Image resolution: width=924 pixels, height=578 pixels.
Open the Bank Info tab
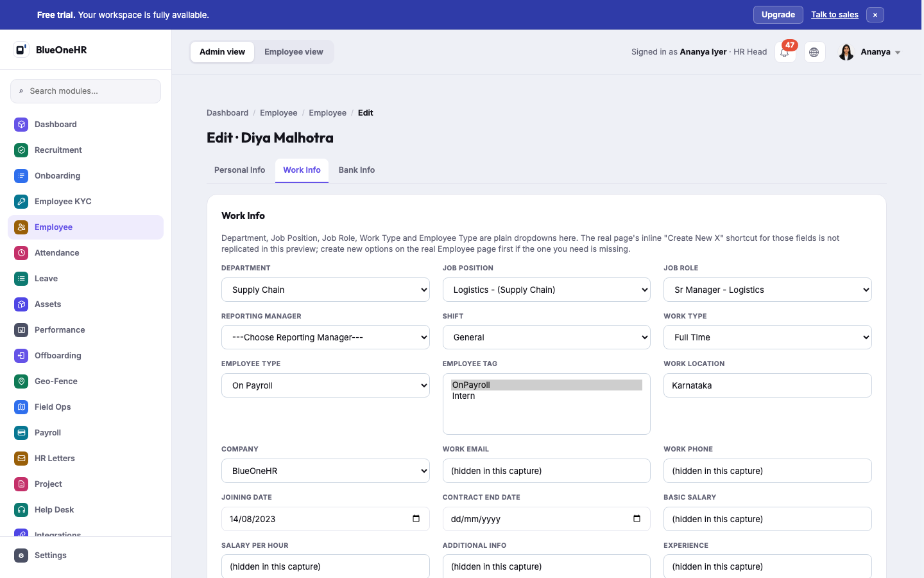point(357,170)
